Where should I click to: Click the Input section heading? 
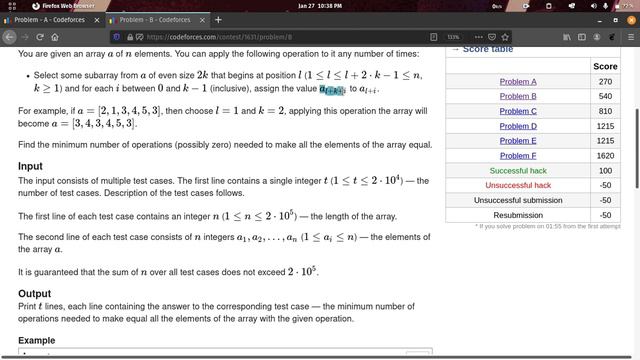(30, 166)
